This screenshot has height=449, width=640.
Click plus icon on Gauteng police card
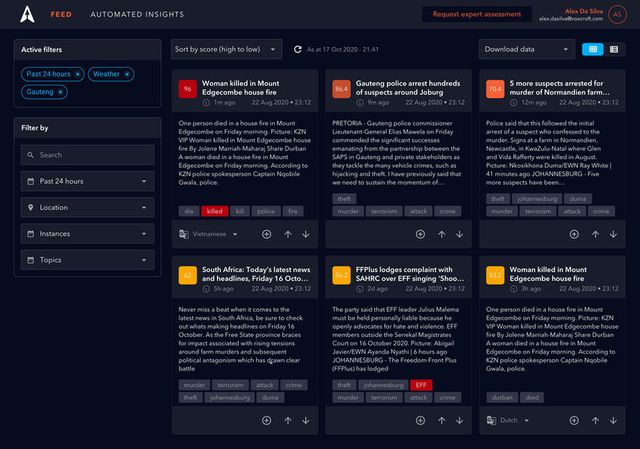(x=420, y=234)
